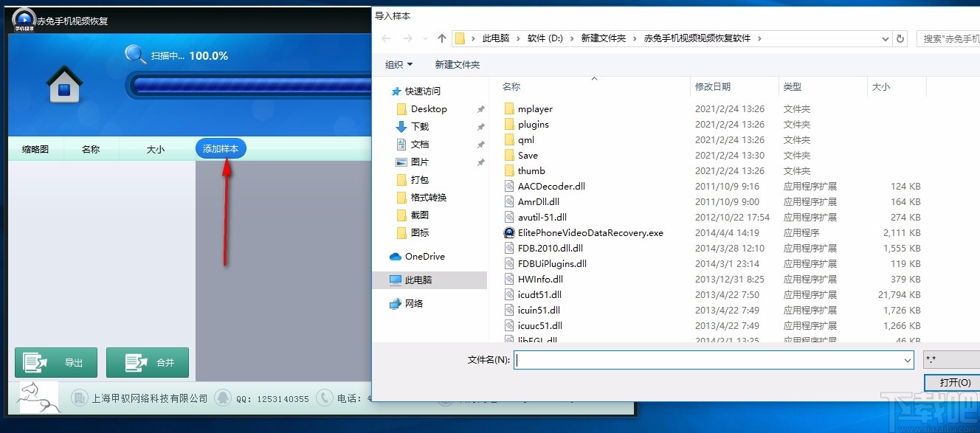Click the search box in the dialog
This screenshot has width=980, height=433.
[x=948, y=38]
